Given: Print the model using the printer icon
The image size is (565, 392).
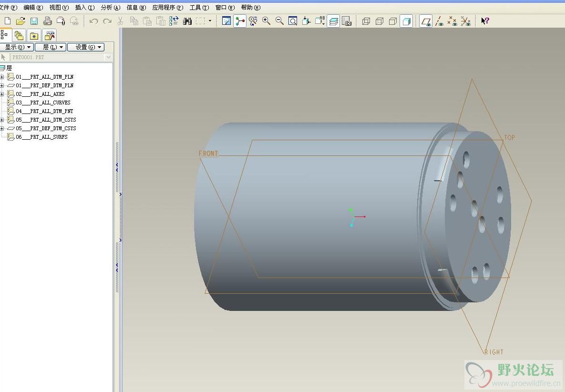Looking at the screenshot, I should (48, 21).
